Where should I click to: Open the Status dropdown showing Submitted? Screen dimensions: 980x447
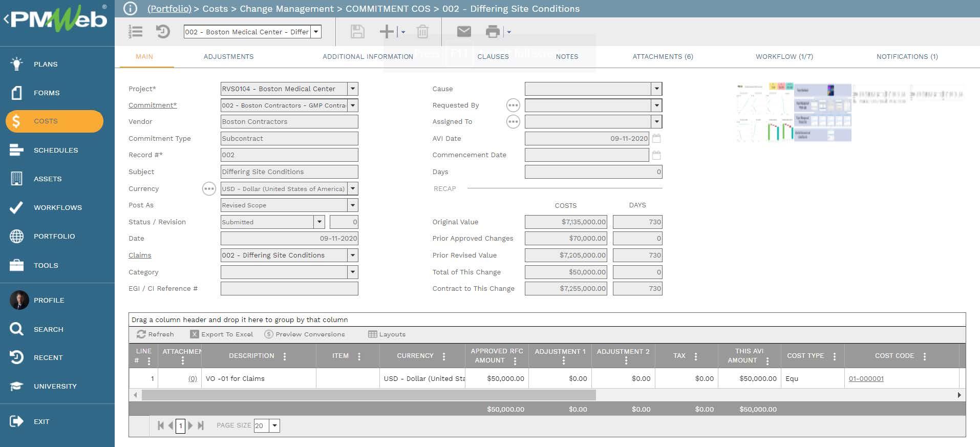[319, 222]
